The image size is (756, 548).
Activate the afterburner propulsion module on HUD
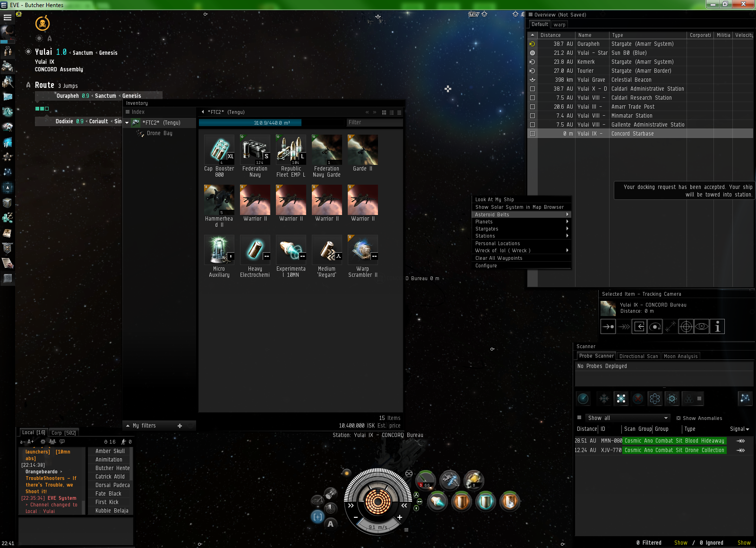[x=437, y=501]
